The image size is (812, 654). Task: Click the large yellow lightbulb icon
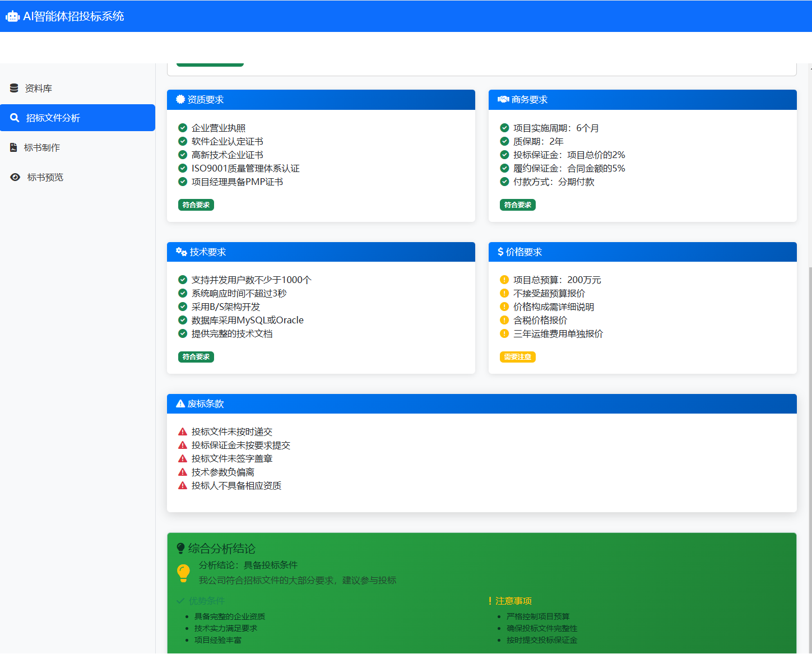click(x=183, y=573)
